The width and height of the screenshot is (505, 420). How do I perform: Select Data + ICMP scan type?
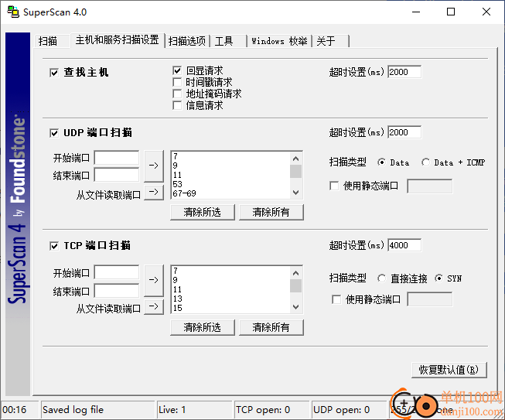click(x=425, y=162)
